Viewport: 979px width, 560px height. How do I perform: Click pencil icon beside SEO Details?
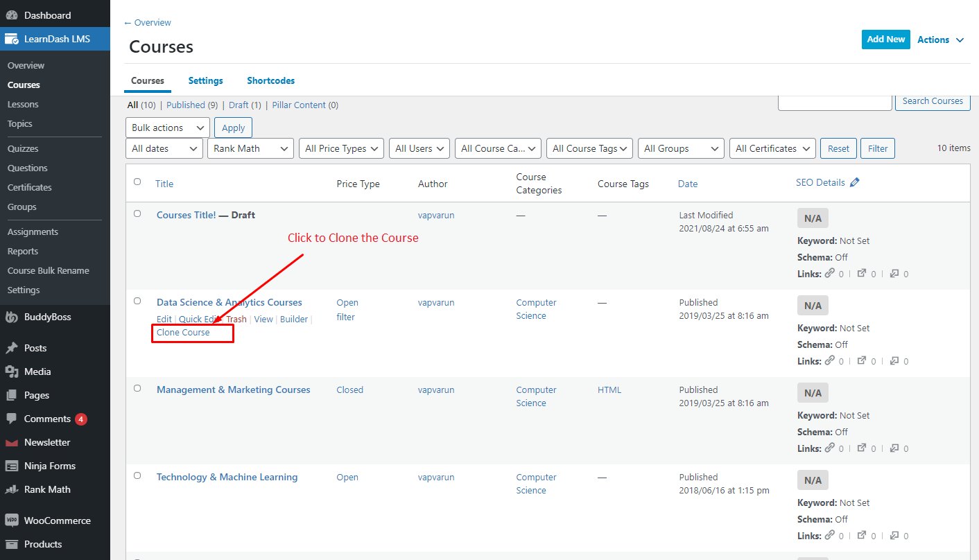pos(854,183)
